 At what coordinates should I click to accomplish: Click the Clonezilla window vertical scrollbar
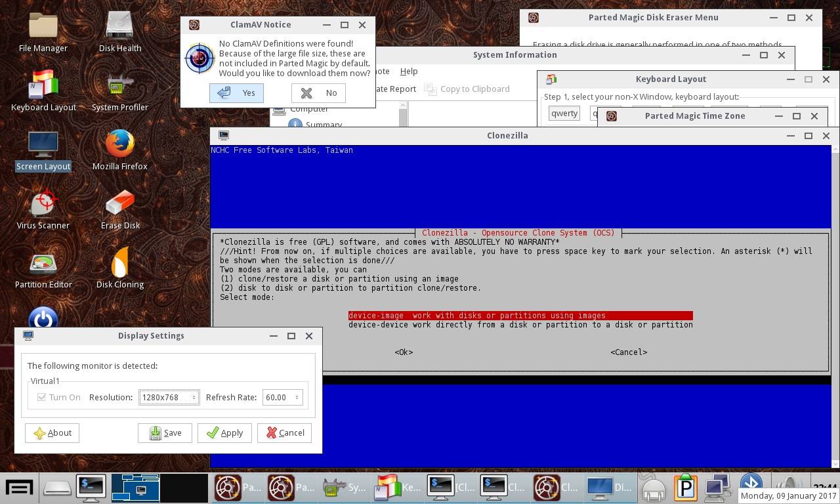(835, 306)
